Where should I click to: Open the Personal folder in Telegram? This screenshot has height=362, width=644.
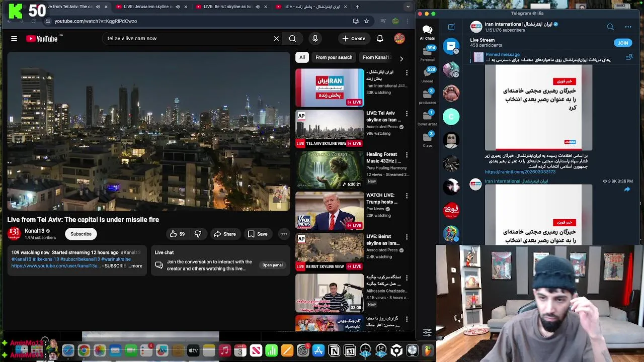[x=427, y=53]
